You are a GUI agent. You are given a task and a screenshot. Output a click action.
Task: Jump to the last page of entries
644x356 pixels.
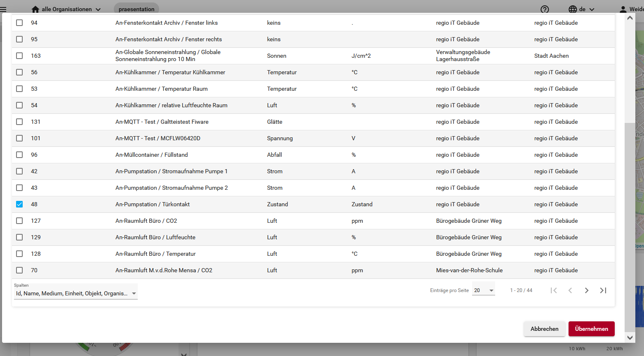[603, 290]
